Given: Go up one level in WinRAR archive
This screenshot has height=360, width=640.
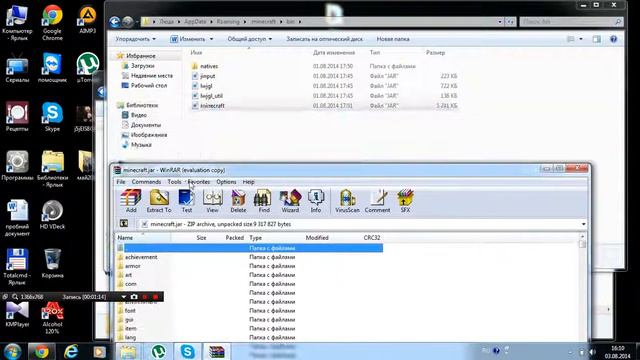Looking at the screenshot, I should (x=124, y=224).
